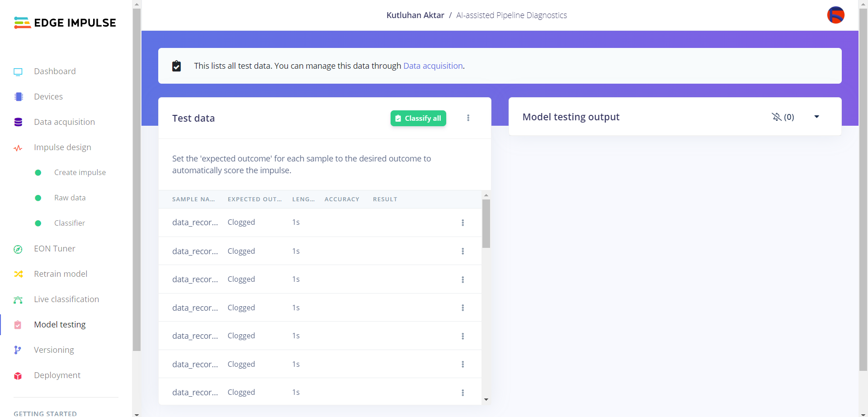Go to Live classification page
This screenshot has height=417, width=868.
(x=66, y=299)
